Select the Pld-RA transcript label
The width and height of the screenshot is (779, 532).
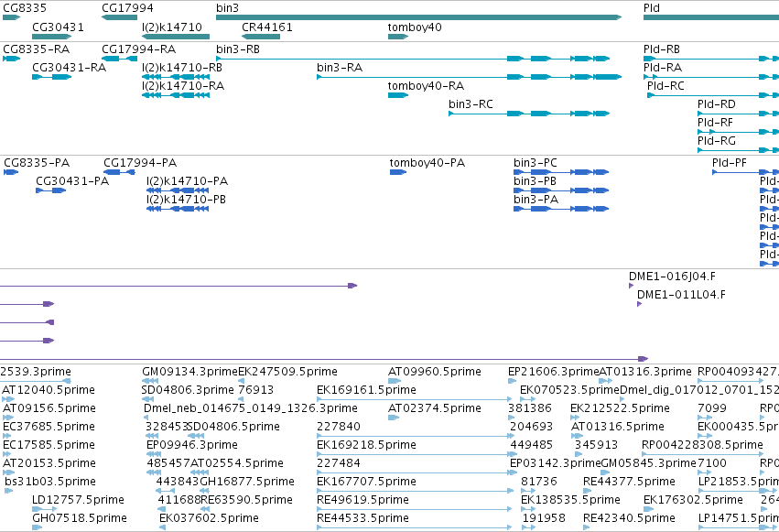pos(663,68)
